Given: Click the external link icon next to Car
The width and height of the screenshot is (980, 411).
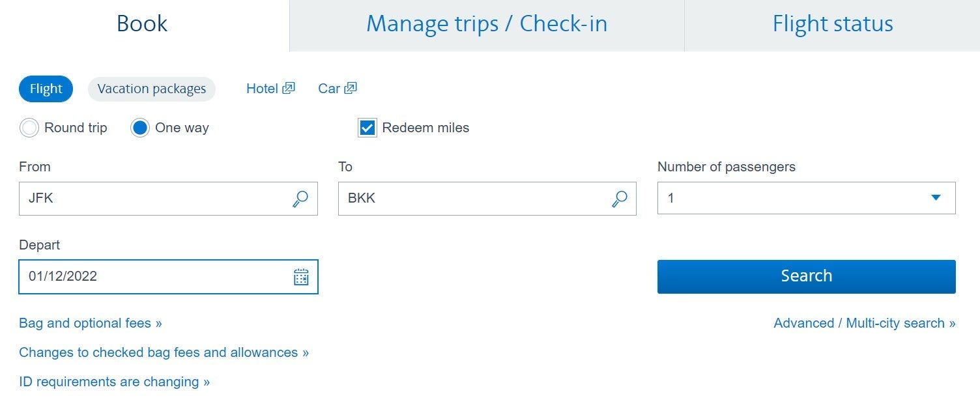Looking at the screenshot, I should [x=351, y=87].
